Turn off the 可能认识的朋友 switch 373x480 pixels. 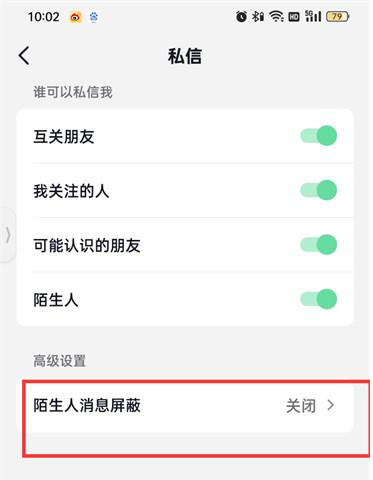319,245
